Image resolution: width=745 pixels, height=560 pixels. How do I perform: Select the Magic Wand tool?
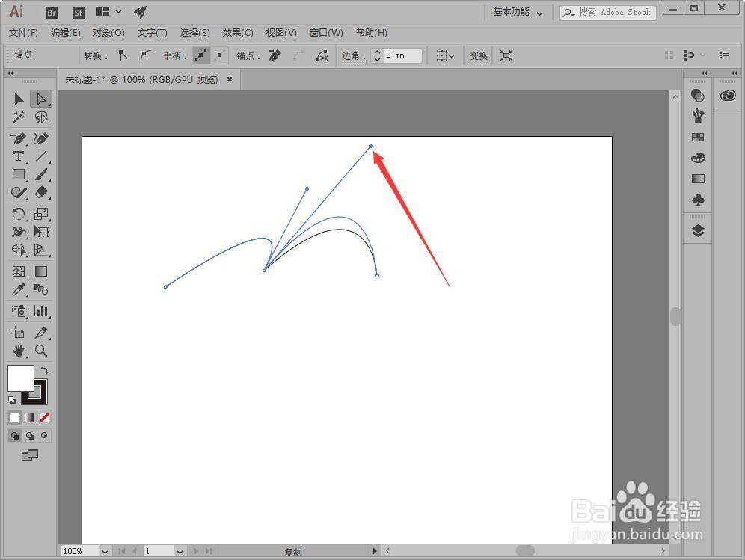click(19, 117)
